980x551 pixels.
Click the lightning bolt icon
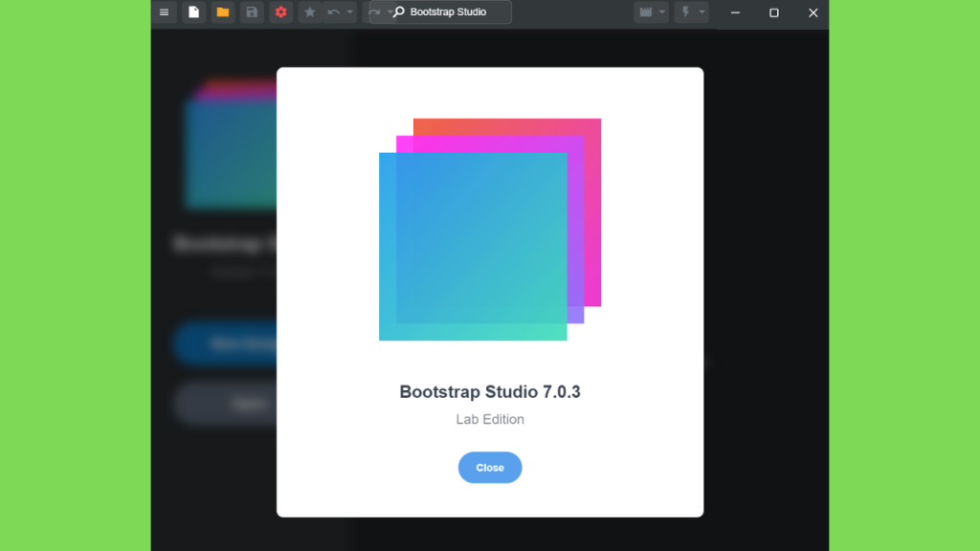(685, 11)
